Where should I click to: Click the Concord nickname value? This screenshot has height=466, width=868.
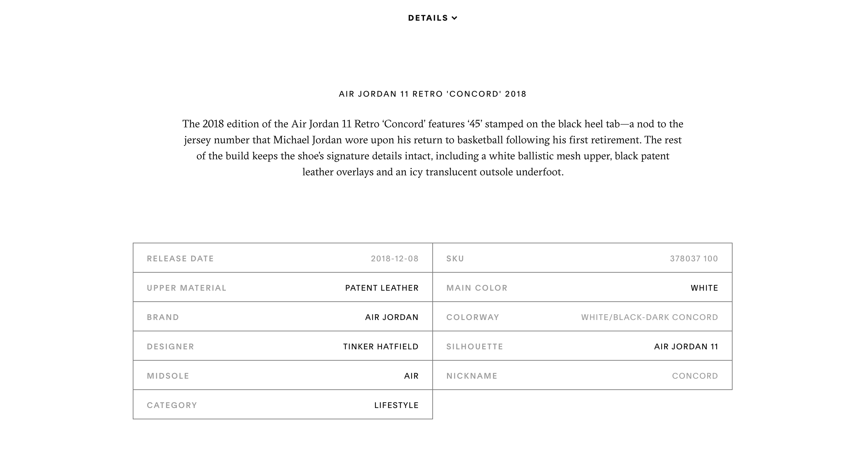pyautogui.click(x=695, y=376)
